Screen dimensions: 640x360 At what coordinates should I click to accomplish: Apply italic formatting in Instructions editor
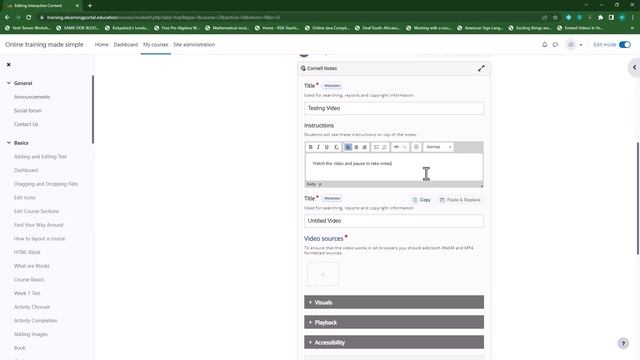(x=318, y=147)
